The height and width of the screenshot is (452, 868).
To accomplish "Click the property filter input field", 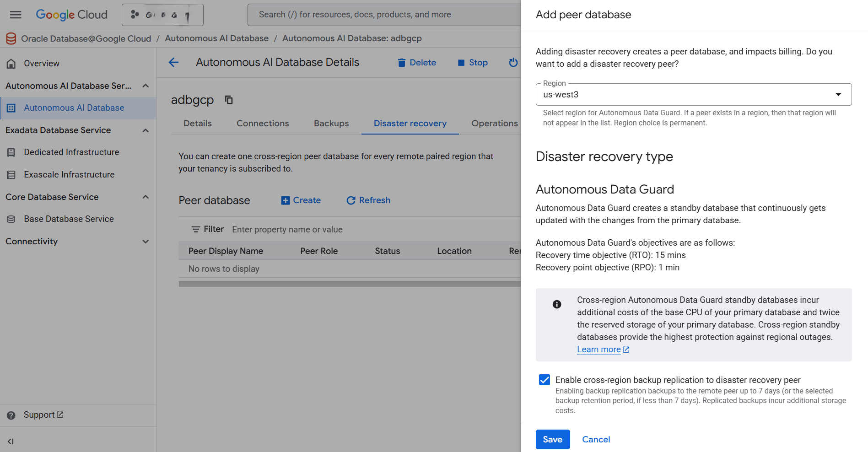I will pyautogui.click(x=287, y=229).
